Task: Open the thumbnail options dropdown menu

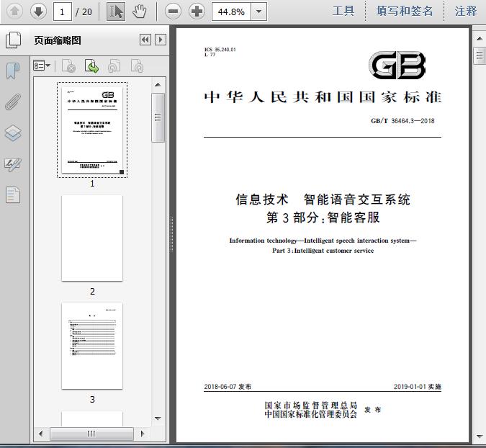Action: coord(42,66)
